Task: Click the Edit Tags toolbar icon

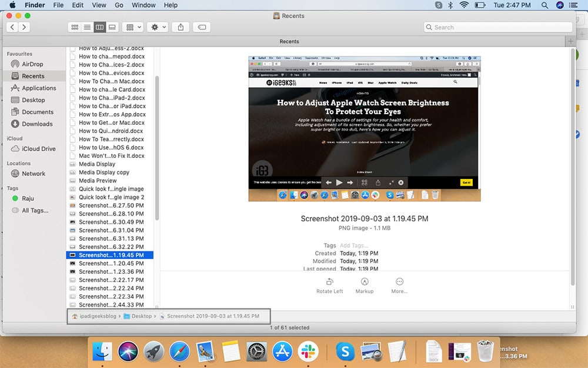Action: click(x=201, y=26)
